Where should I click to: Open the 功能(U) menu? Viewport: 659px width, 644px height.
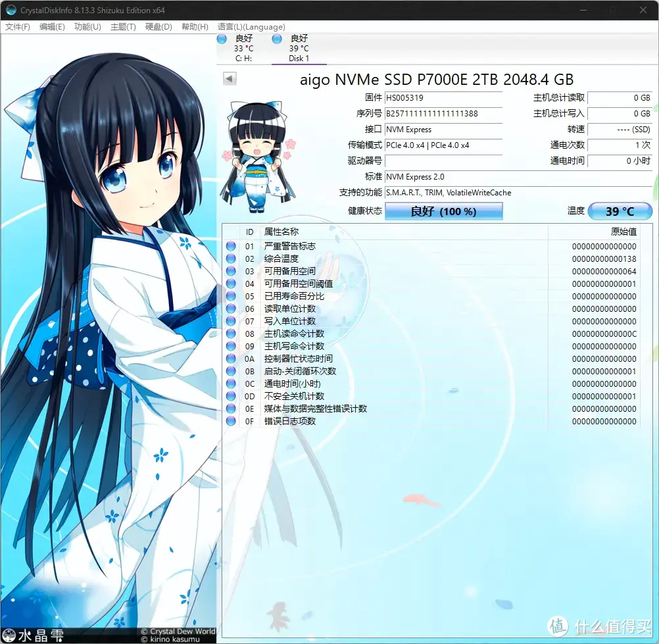pos(87,27)
